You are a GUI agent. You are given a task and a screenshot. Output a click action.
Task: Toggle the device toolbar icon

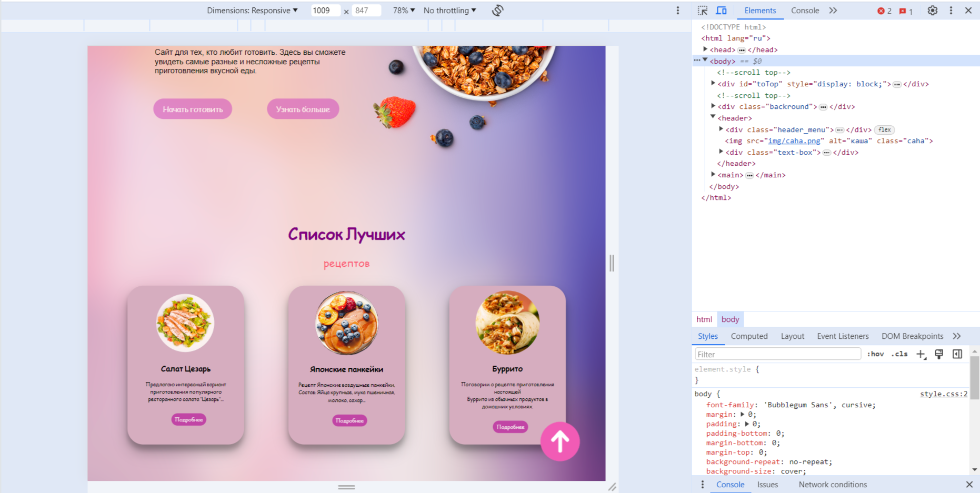[721, 11]
